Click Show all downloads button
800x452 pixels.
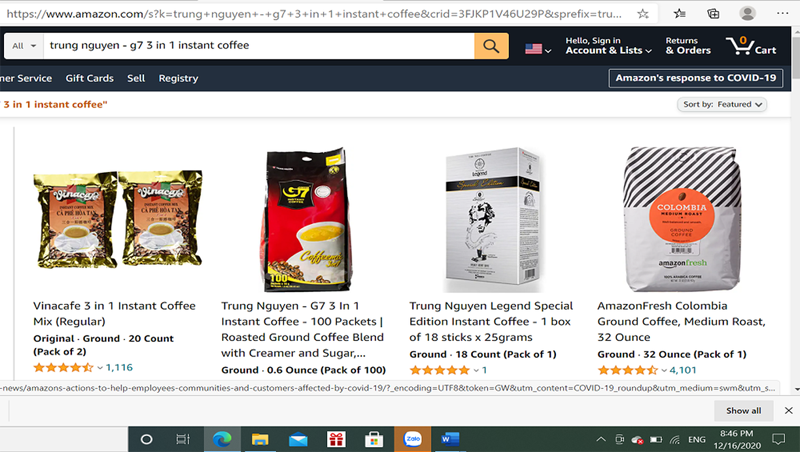[x=743, y=411]
